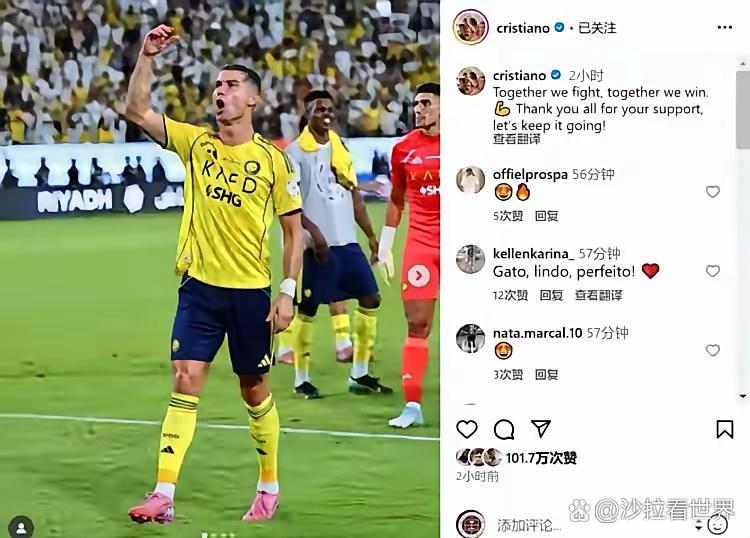750x538 pixels.
Task: Go to next photo with carousel arrow
Action: coord(419,276)
